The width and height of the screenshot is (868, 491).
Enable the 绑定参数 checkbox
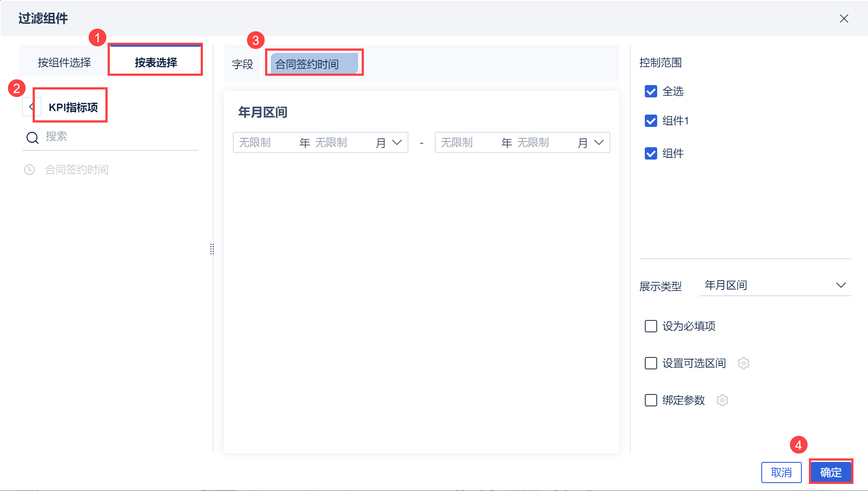click(651, 400)
